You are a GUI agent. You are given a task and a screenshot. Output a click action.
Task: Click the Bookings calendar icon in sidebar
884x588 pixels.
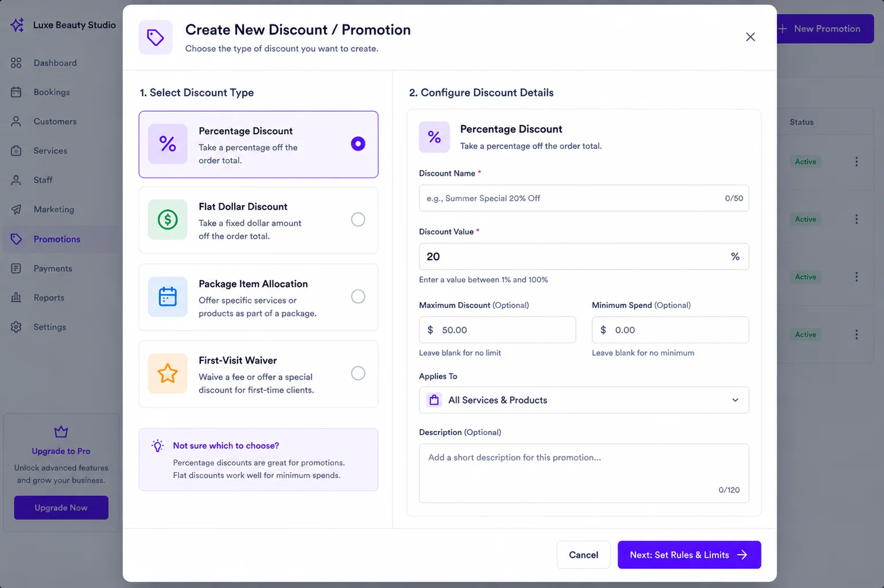click(x=16, y=92)
